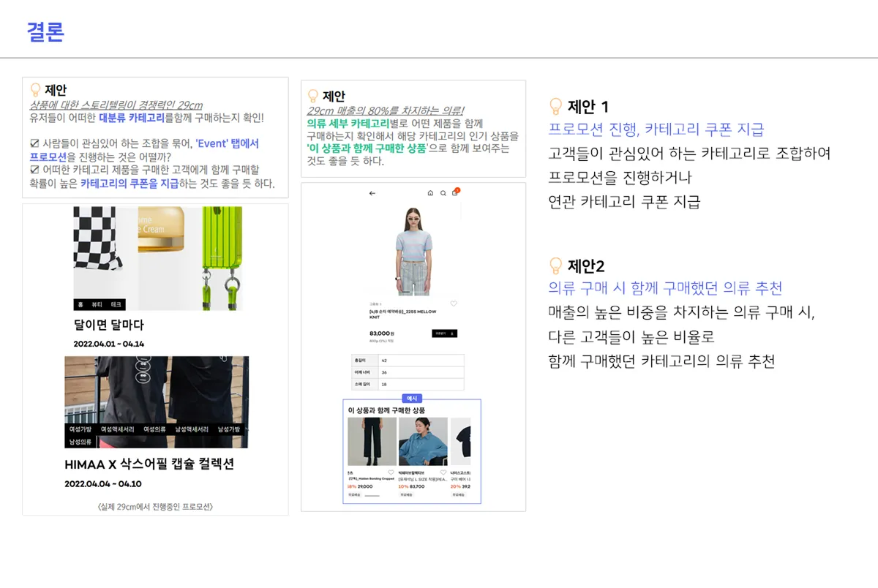
Task: Select the 여성액세서리 tag on the HIMAA banner
Action: click(x=117, y=429)
